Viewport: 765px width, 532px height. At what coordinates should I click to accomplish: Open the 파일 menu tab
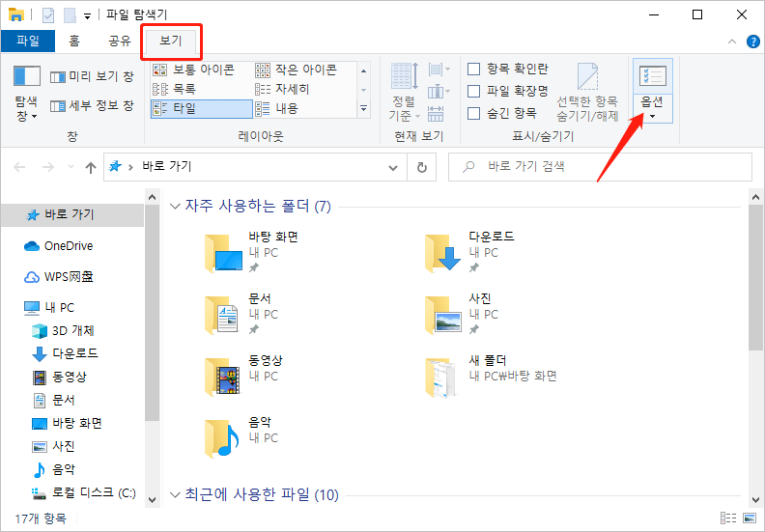point(28,41)
